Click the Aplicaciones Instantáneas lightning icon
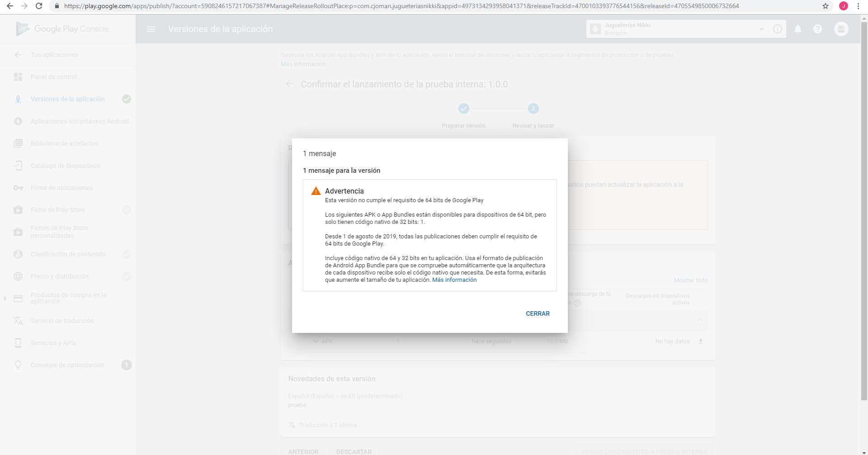The height and width of the screenshot is (455, 868). click(x=18, y=121)
